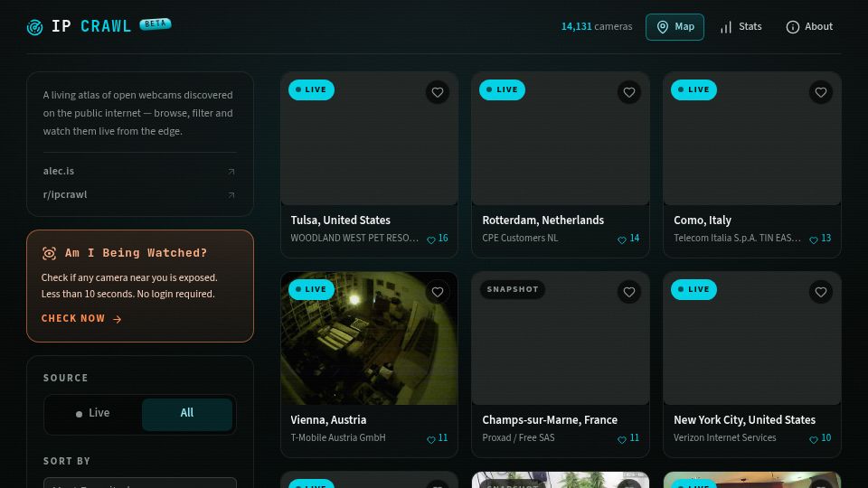
Task: Open the Como camera preview
Action: (x=752, y=138)
